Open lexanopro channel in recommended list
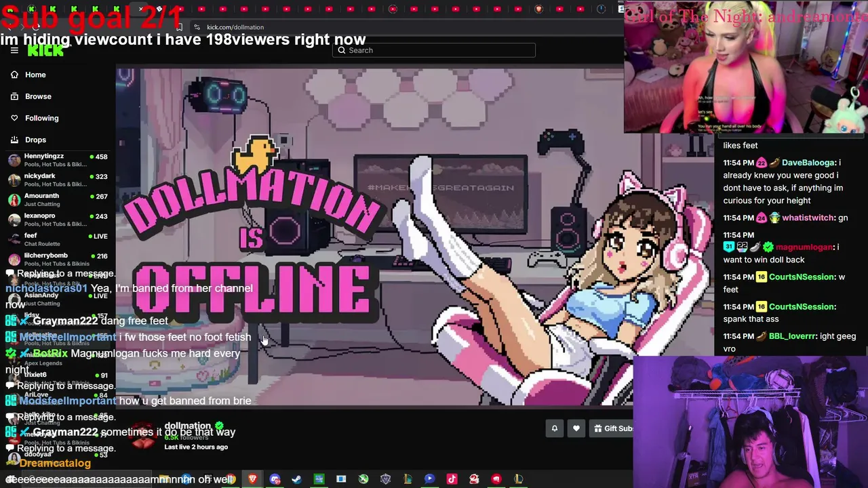Image resolution: width=868 pixels, height=488 pixels. pyautogui.click(x=58, y=219)
